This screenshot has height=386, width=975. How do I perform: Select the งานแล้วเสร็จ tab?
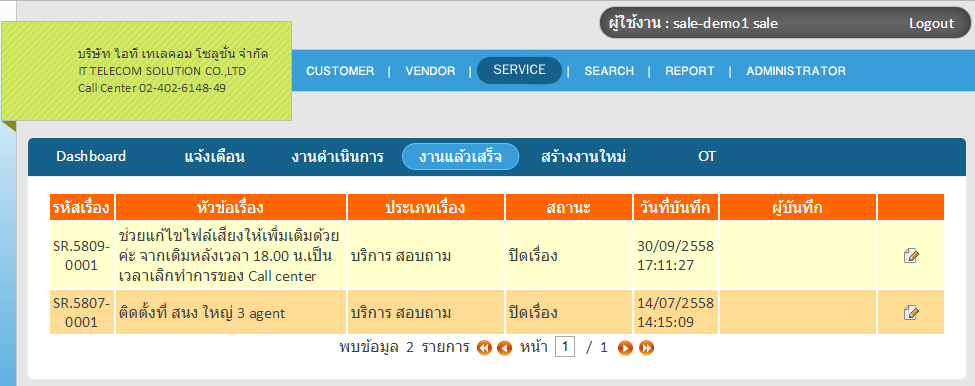click(x=460, y=157)
